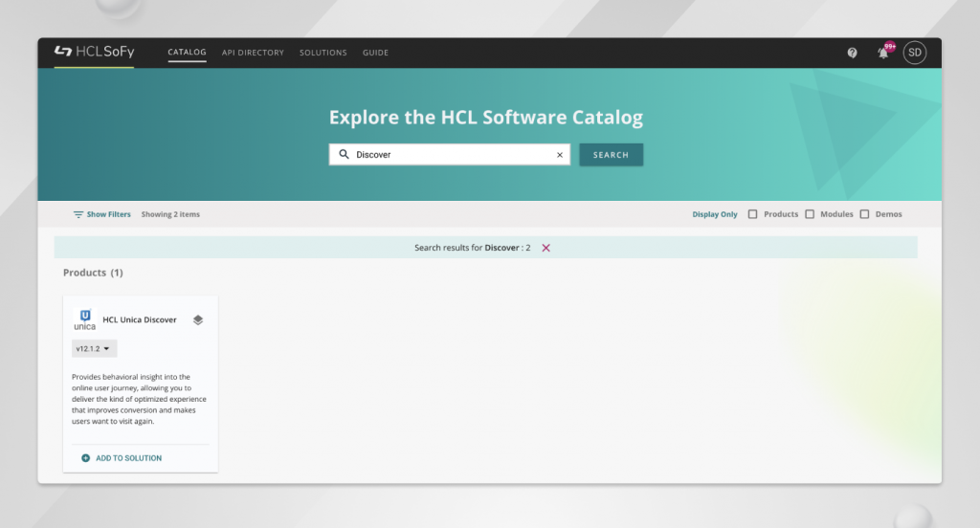Open the Guide tab
Viewport: 980px width, 528px height.
(x=375, y=53)
